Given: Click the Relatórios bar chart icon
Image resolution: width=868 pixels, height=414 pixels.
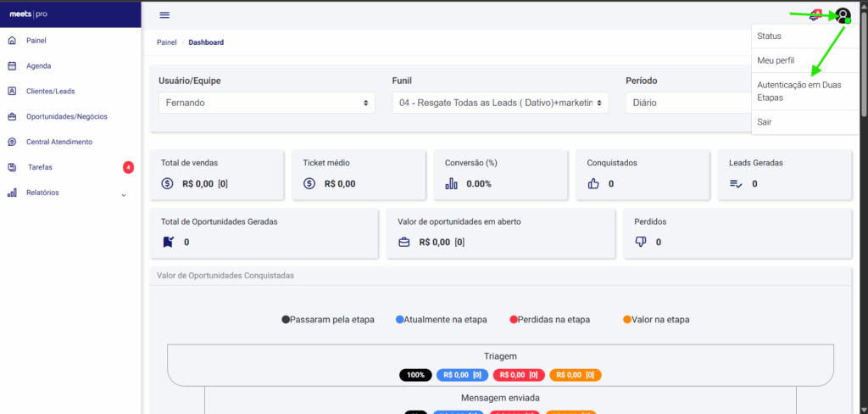Looking at the screenshot, I should tap(12, 193).
